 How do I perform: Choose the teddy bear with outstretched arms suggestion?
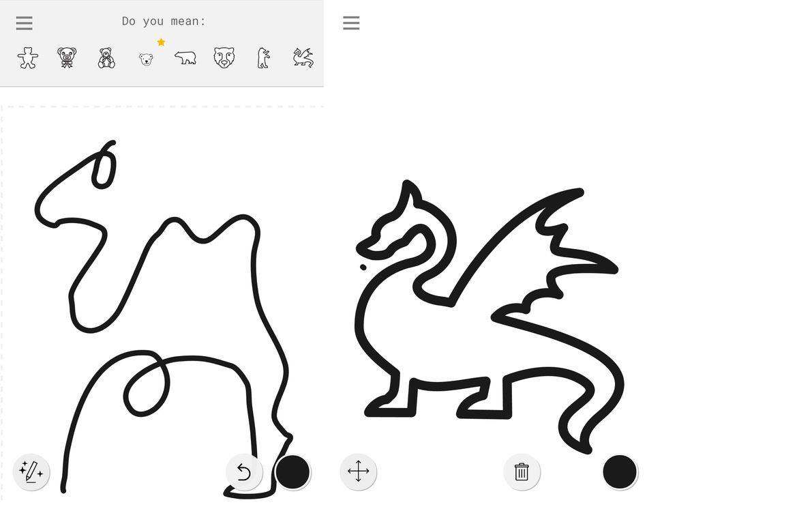tap(28, 58)
